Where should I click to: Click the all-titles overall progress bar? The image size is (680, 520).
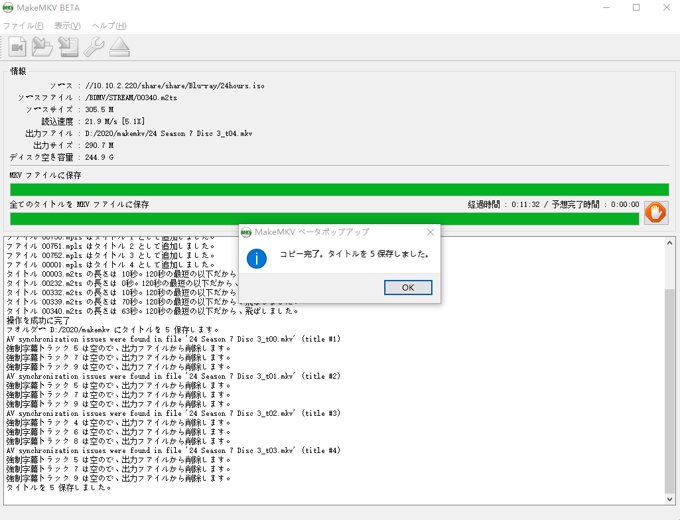click(x=324, y=219)
